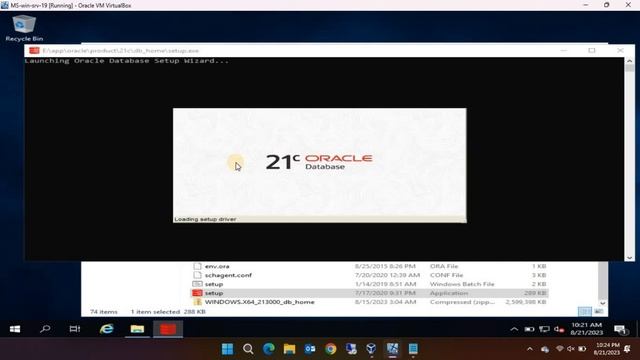This screenshot has width=640, height=360.
Task: Open guest taskbar search magnifier
Action: click(x=45, y=329)
